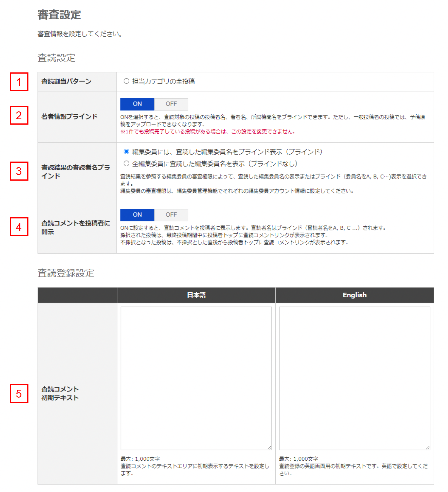Enable ON for 査読コメントを投稿者に開示
Image resolution: width=448 pixels, height=492 pixels.
coord(137,215)
